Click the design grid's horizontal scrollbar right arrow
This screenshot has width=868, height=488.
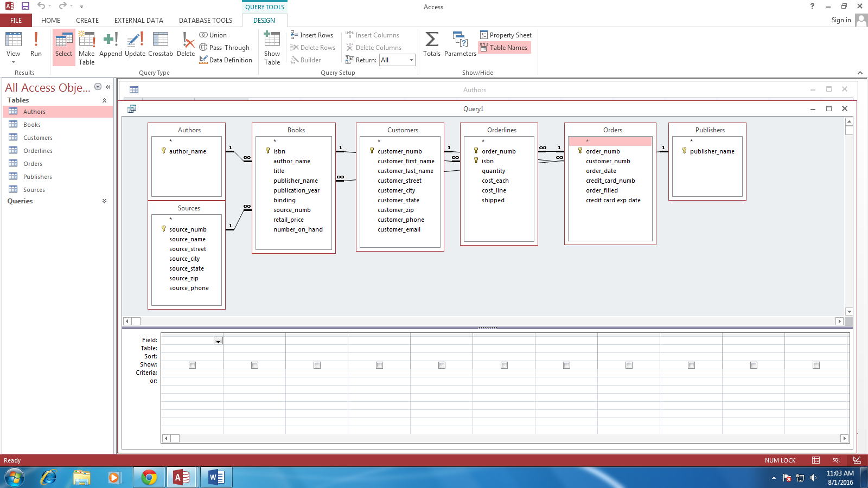pyautogui.click(x=844, y=438)
